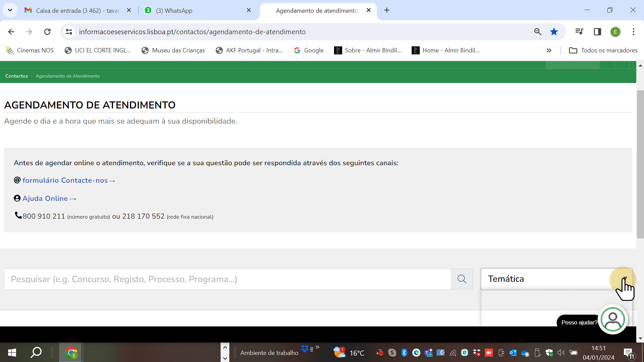The image size is (644, 362).
Task: Open Skype from the system tray
Action: point(392,353)
